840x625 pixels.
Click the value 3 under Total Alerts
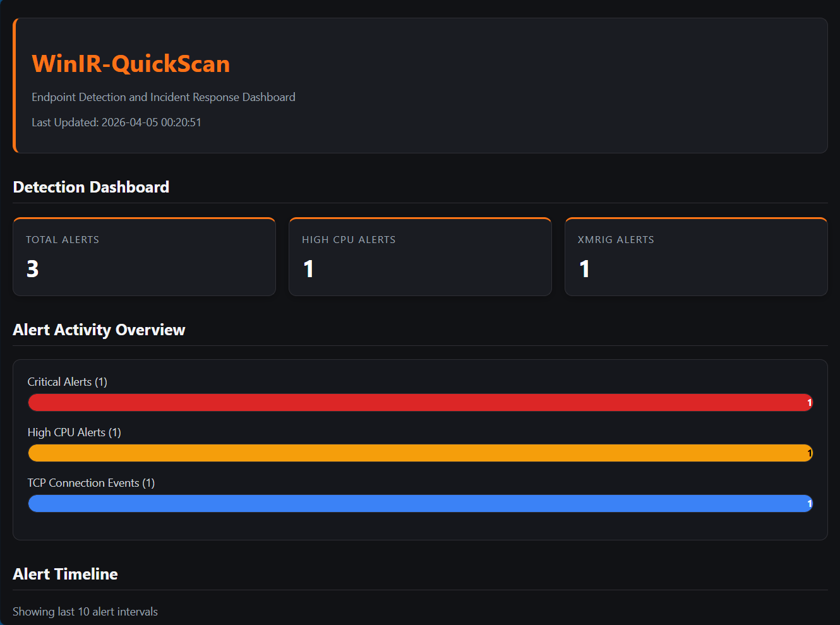coord(33,269)
